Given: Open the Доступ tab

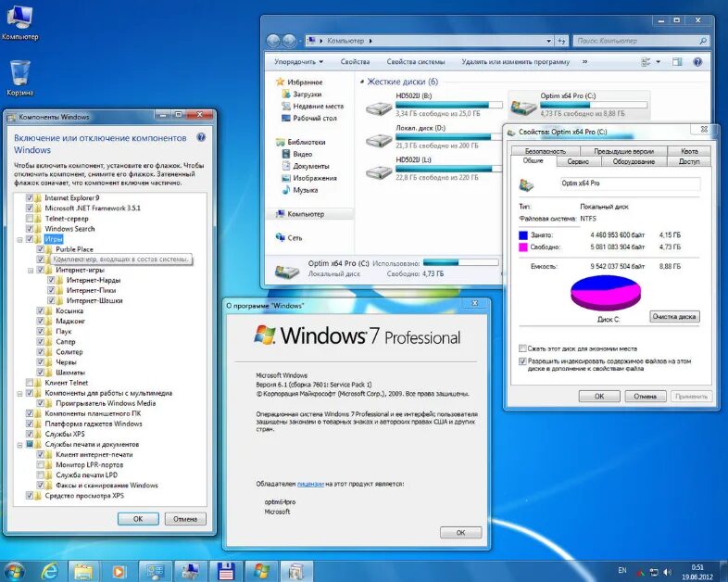Looking at the screenshot, I should 689,161.
